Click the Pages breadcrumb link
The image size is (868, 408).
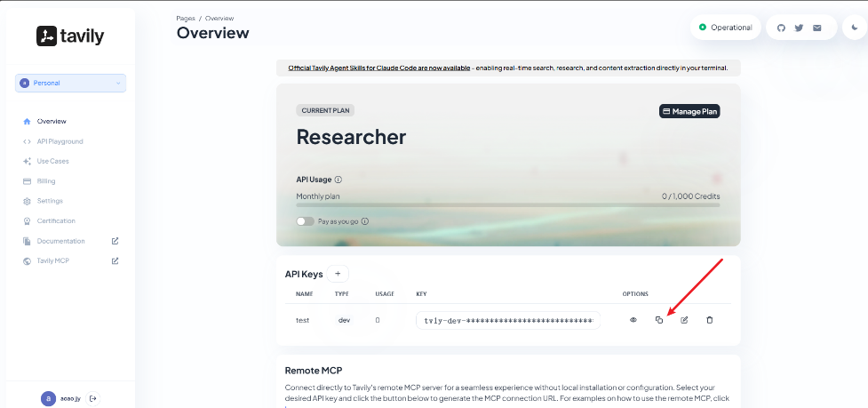[186, 19]
